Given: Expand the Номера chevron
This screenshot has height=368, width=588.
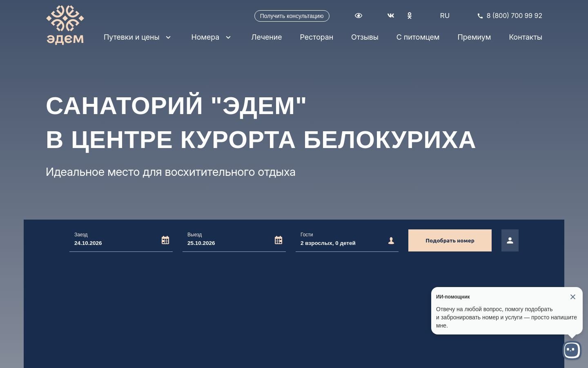Looking at the screenshot, I should (228, 37).
